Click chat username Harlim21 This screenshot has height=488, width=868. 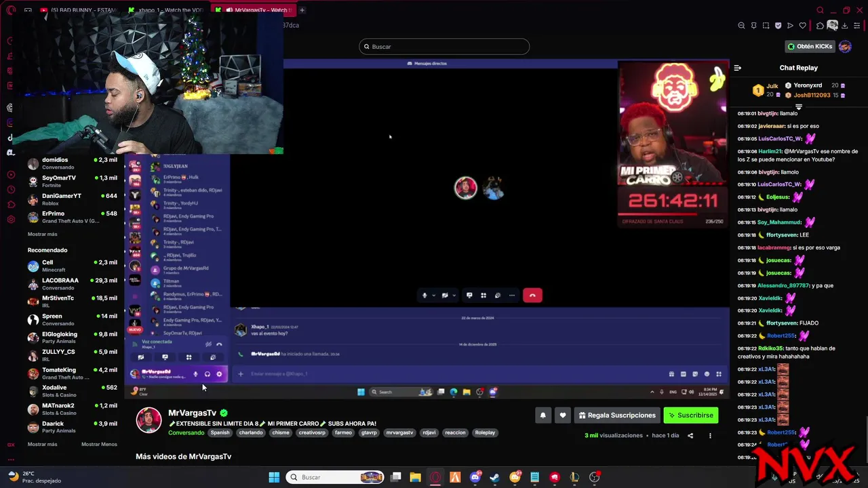pyautogui.click(x=770, y=151)
